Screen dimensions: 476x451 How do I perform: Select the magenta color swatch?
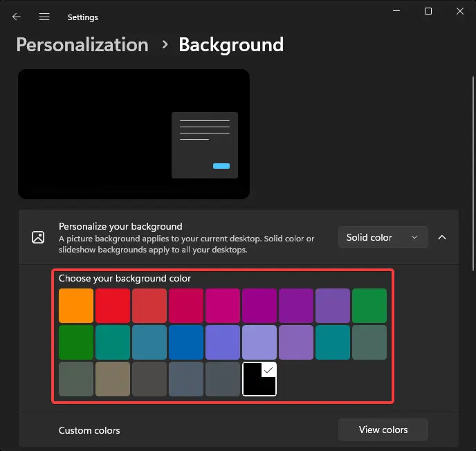(223, 306)
